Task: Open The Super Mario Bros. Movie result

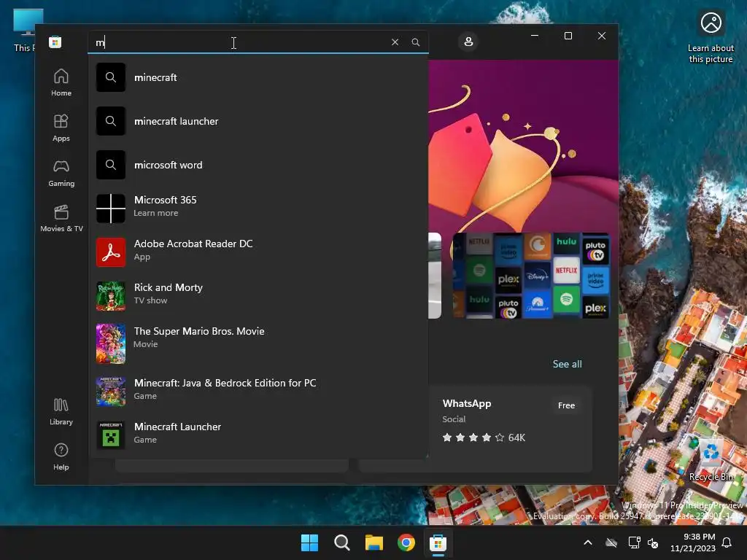Action: (258, 343)
